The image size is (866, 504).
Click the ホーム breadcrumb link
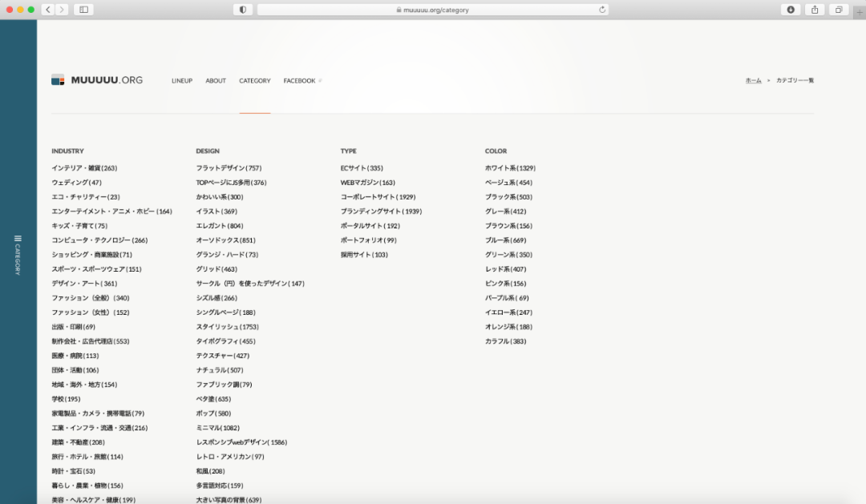coord(753,81)
